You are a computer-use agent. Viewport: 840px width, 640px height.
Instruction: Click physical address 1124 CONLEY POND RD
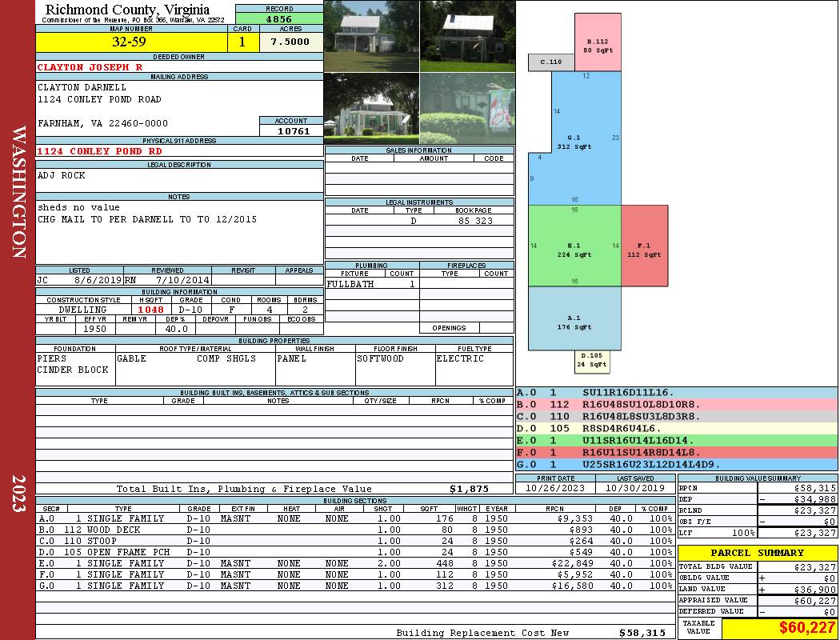coord(99,151)
